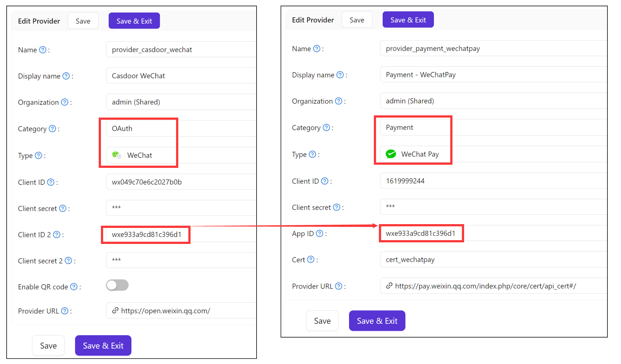Click the help icon beside Display name on right panel
Image resolution: width=621 pixels, height=364 pixels.
340,75
